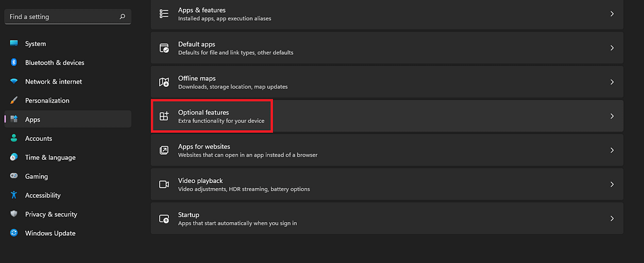Click the Windows Update sync icon
644x263 pixels.
click(14, 233)
